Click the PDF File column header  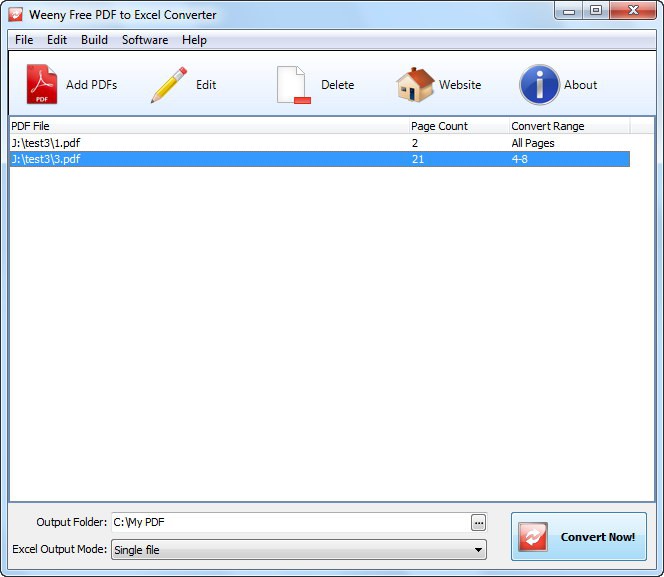pos(210,126)
